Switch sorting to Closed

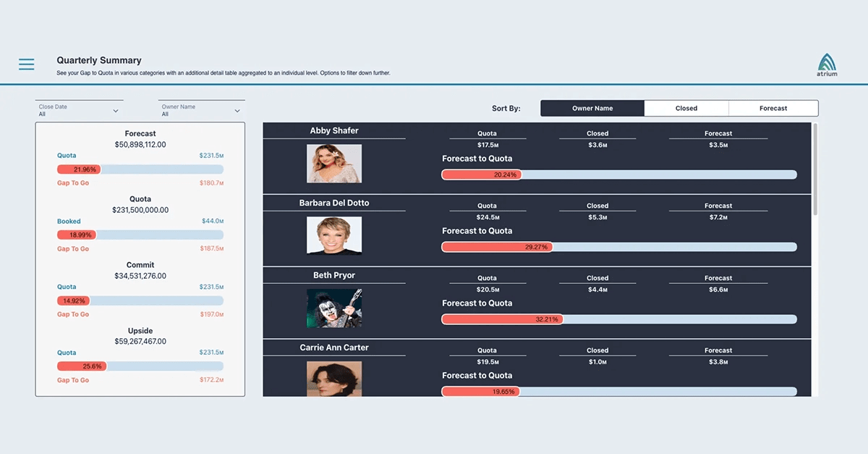[x=686, y=107]
